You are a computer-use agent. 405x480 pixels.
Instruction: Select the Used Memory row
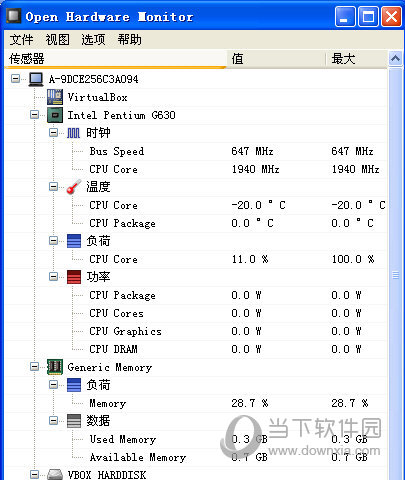pos(196,439)
